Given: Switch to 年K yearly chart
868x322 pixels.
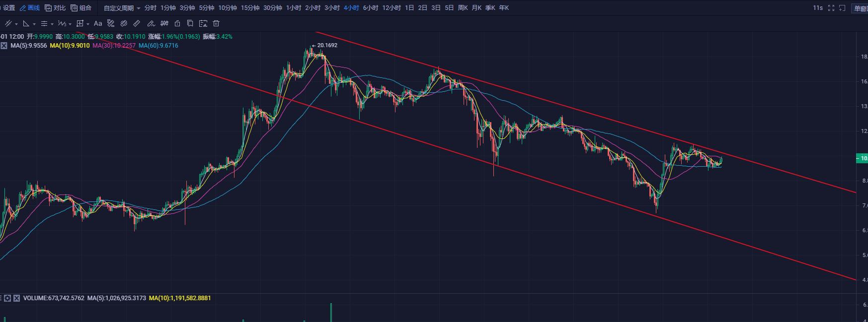Looking at the screenshot, I should click(x=504, y=8).
